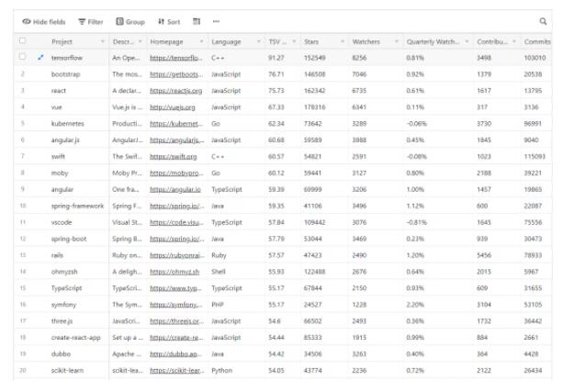This screenshot has height=392, width=563.
Task: Open Descr... column dropdown arrow
Action: [140, 41]
